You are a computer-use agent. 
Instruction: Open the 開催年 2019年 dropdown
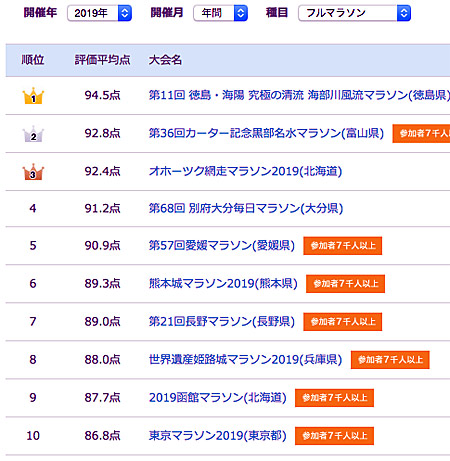[x=100, y=13]
